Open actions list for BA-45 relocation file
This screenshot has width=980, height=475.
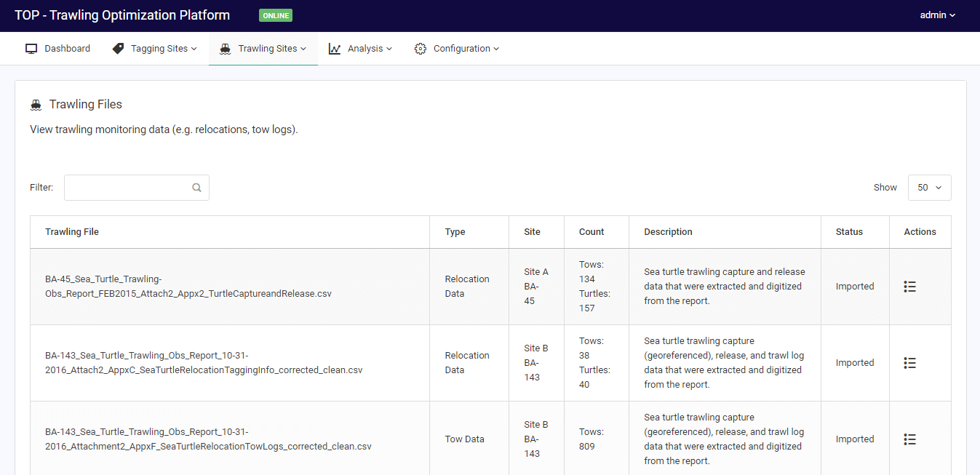pyautogui.click(x=909, y=287)
